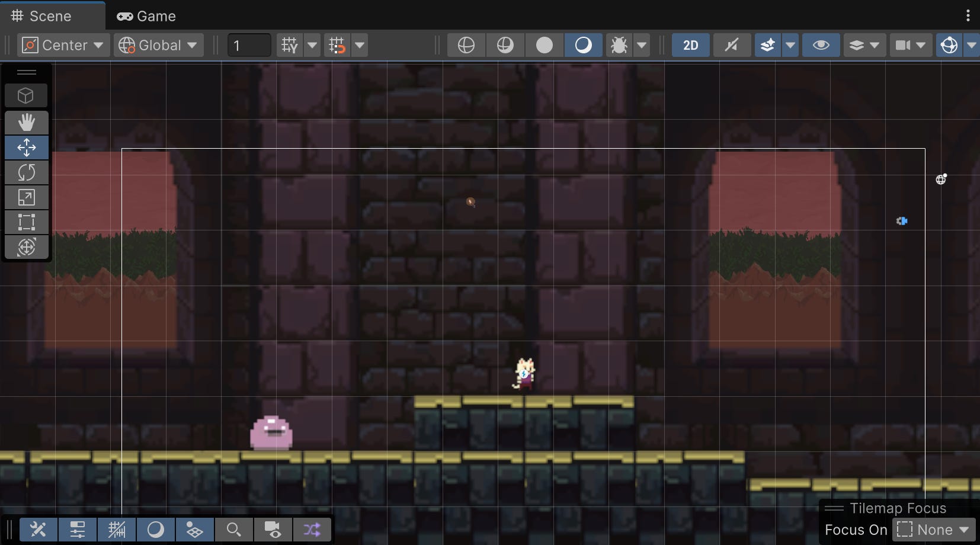The width and height of the screenshot is (980, 545).
Task: Toggle 2D view mode off
Action: (x=690, y=45)
